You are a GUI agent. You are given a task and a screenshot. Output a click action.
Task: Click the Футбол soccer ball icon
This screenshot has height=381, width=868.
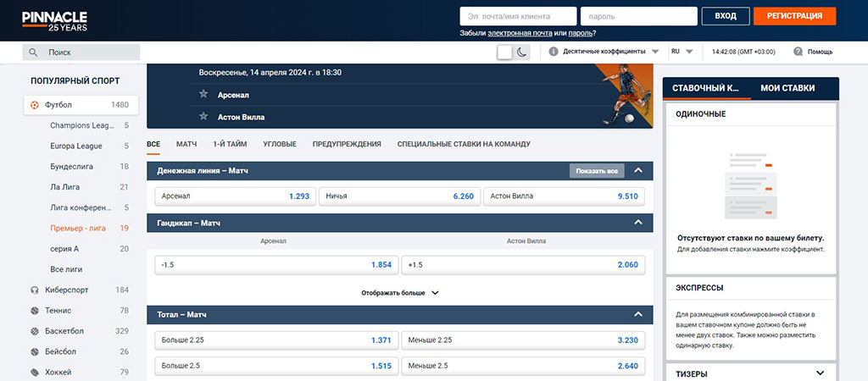[x=35, y=104]
